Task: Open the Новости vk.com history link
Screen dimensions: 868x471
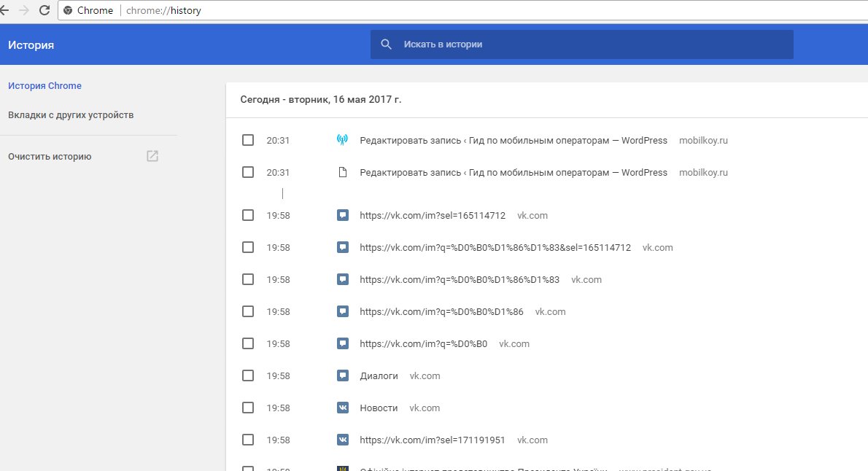Action: pos(379,408)
